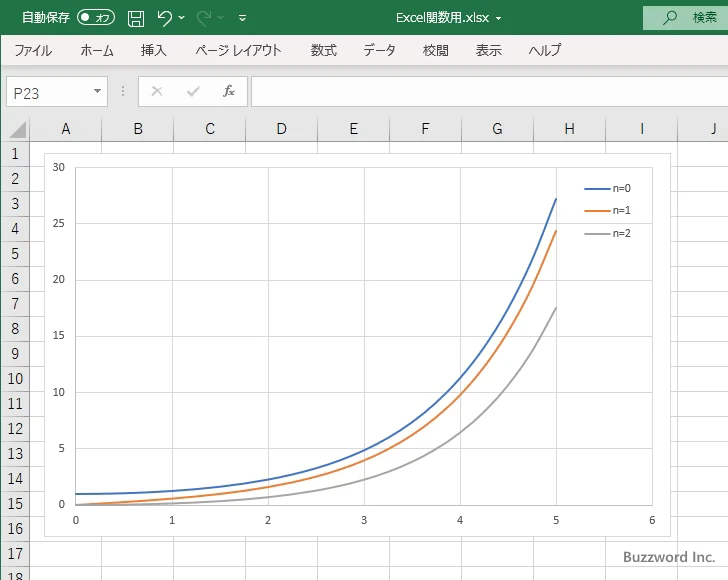Image resolution: width=728 pixels, height=580 pixels.
Task: Click horizontal axis label 3
Action: point(364,520)
